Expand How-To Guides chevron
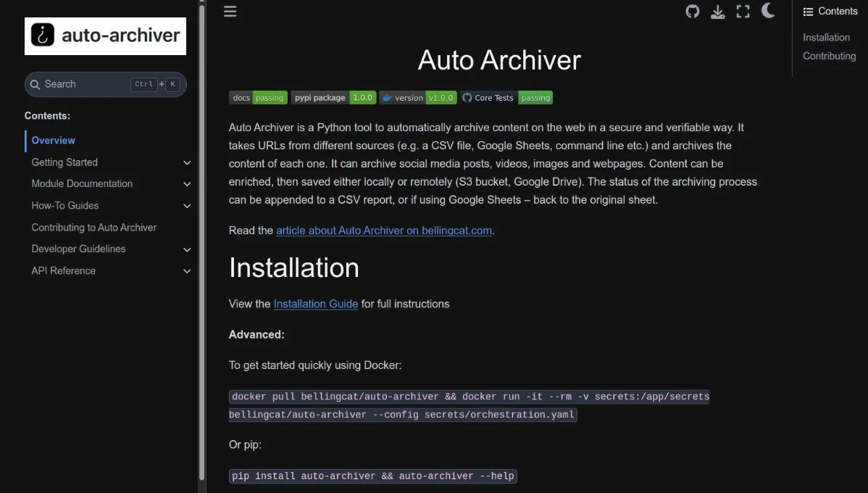This screenshot has height=493, width=868. click(187, 206)
